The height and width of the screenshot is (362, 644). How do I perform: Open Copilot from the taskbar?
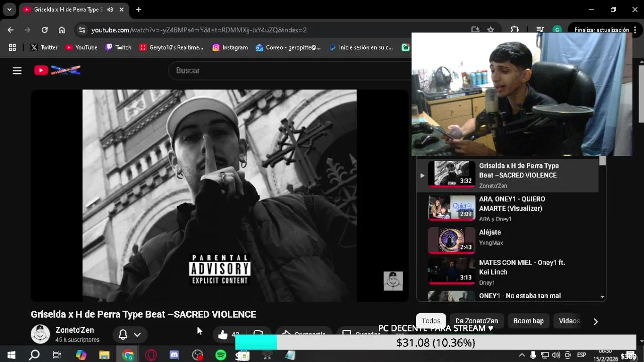coord(81,355)
